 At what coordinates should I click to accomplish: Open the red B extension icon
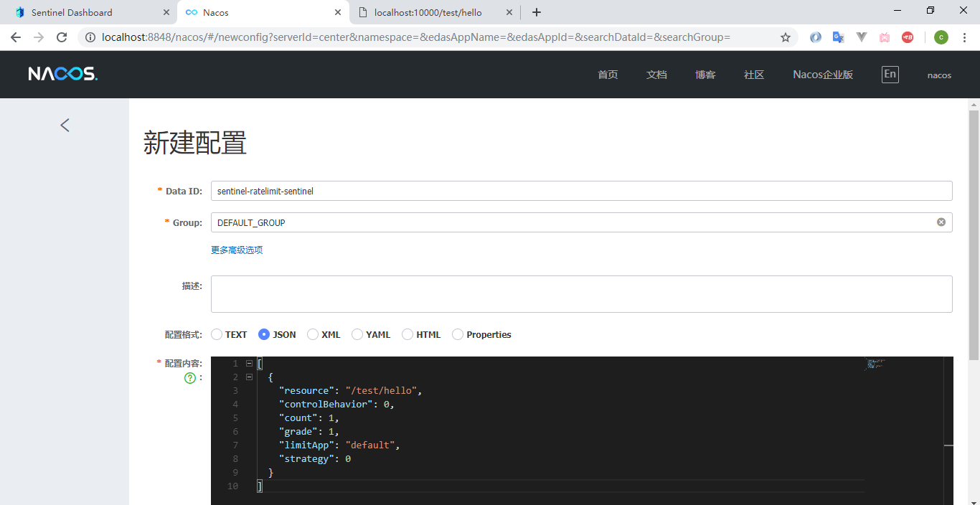908,37
